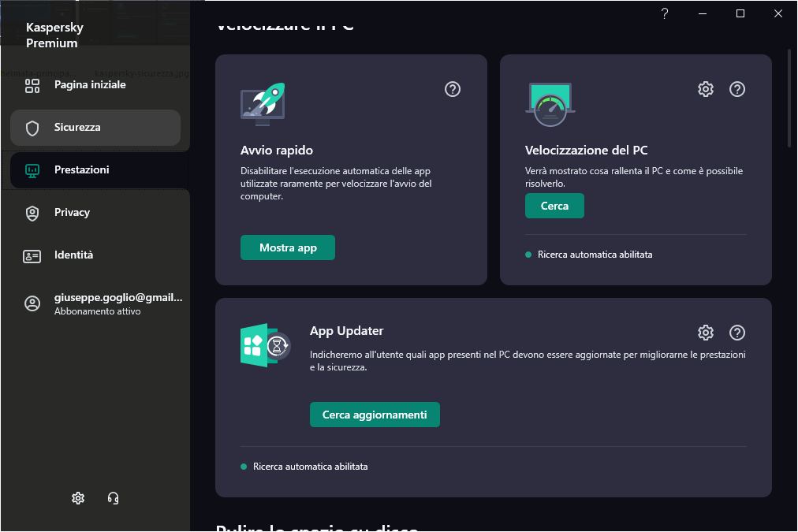This screenshot has width=798, height=532.
Task: Click the Velocizzazione del PC heading
Action: coord(587,151)
